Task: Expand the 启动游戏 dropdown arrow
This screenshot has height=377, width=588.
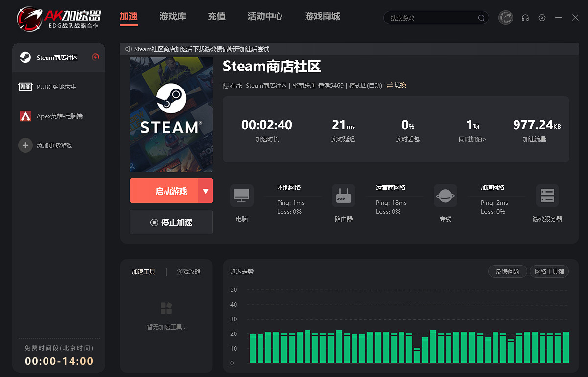Action: click(206, 191)
